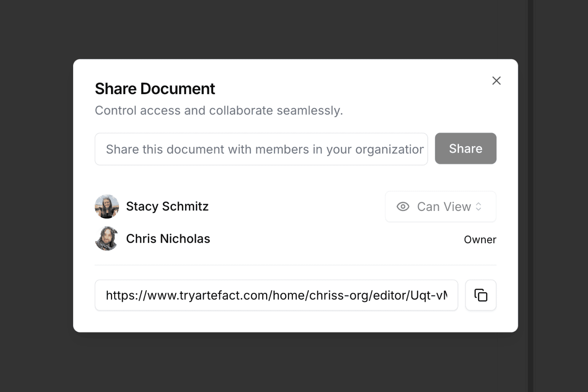This screenshot has width=588, height=392.
Task: Click the member invite input field
Action: tap(261, 149)
